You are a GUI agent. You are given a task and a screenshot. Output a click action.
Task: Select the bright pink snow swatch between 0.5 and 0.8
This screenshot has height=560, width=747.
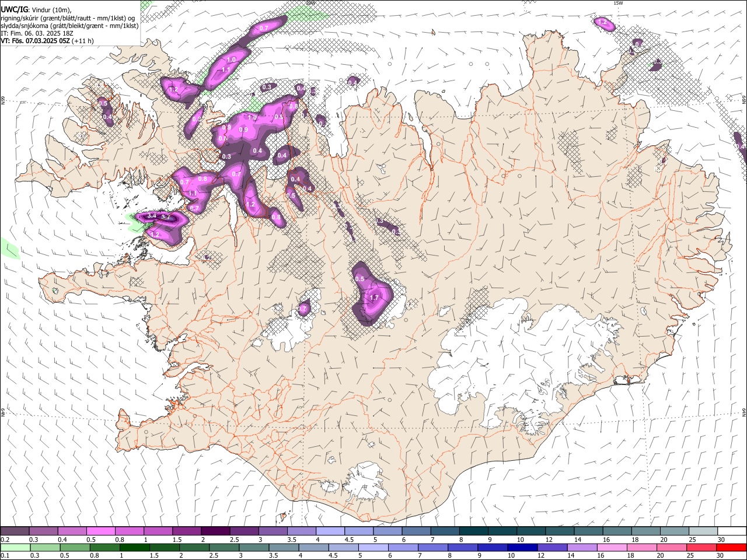(101, 531)
